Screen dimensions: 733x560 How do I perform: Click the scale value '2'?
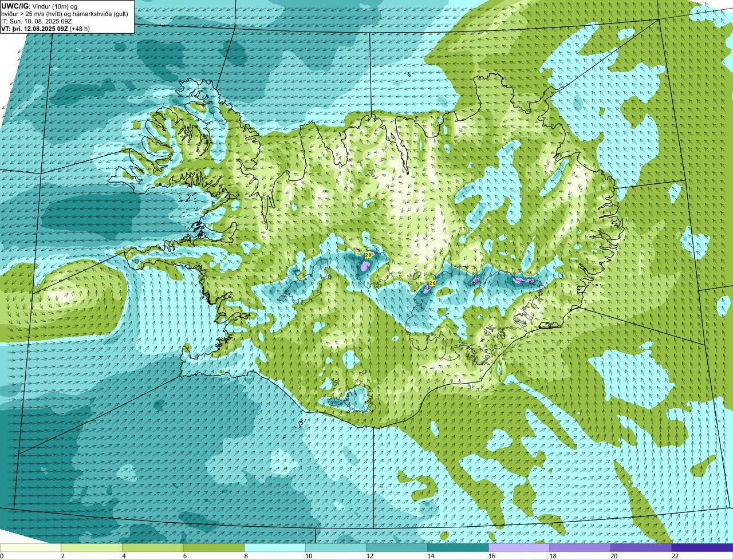pos(62,556)
